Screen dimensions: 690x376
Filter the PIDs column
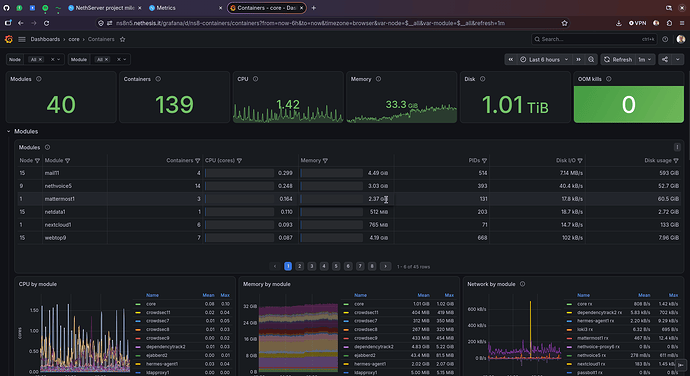click(x=484, y=161)
